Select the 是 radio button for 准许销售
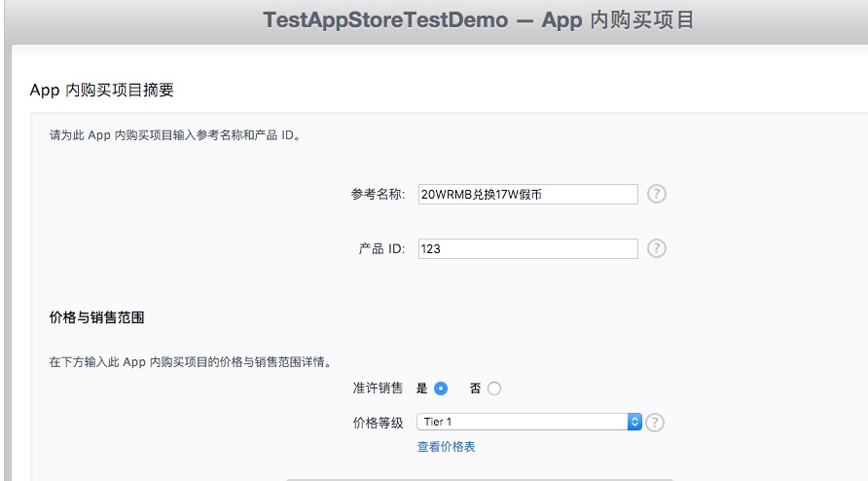The height and width of the screenshot is (481, 868). pos(441,388)
